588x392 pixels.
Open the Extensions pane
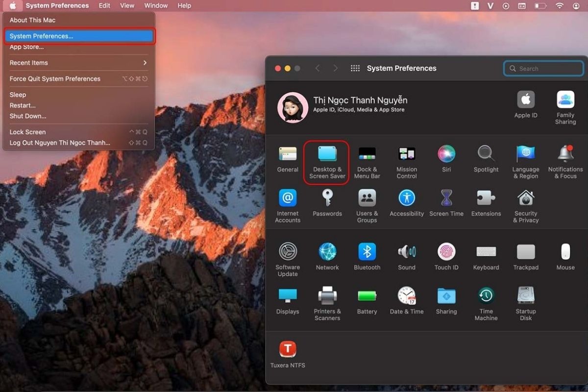click(486, 203)
